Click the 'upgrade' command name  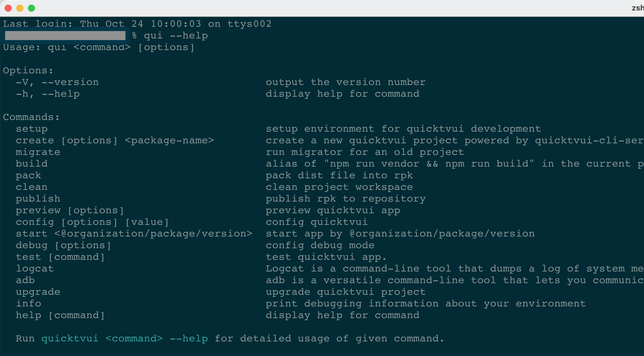tap(38, 292)
